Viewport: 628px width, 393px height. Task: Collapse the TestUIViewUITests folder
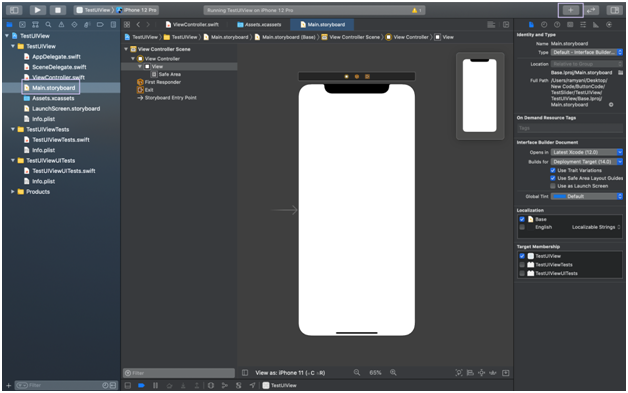(13, 160)
